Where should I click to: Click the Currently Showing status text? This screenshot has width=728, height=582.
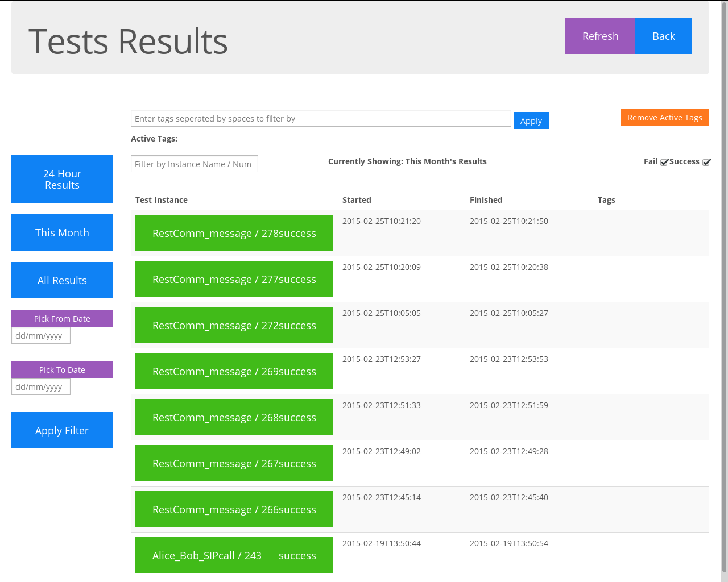[x=407, y=161]
